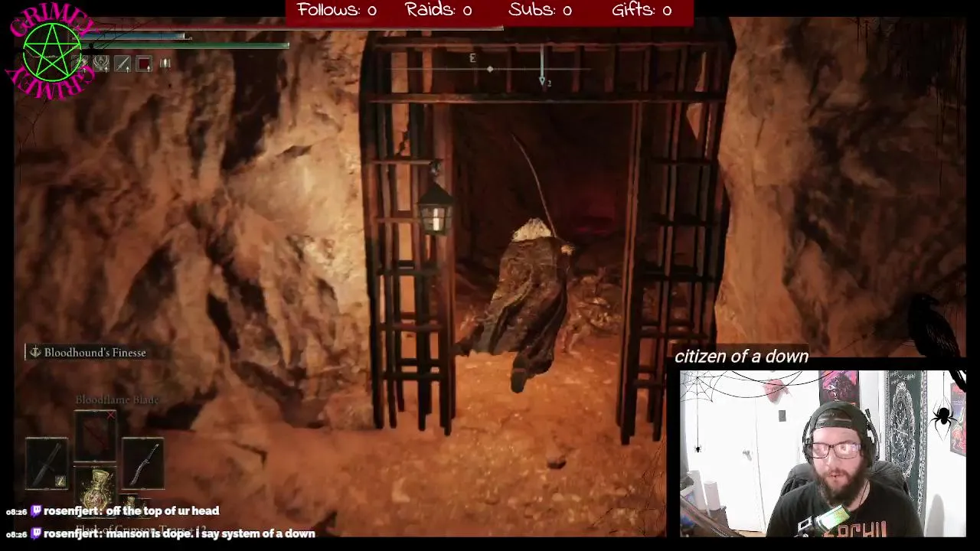
Task: Click the chat message starting "manson is dope"
Action: [211, 533]
